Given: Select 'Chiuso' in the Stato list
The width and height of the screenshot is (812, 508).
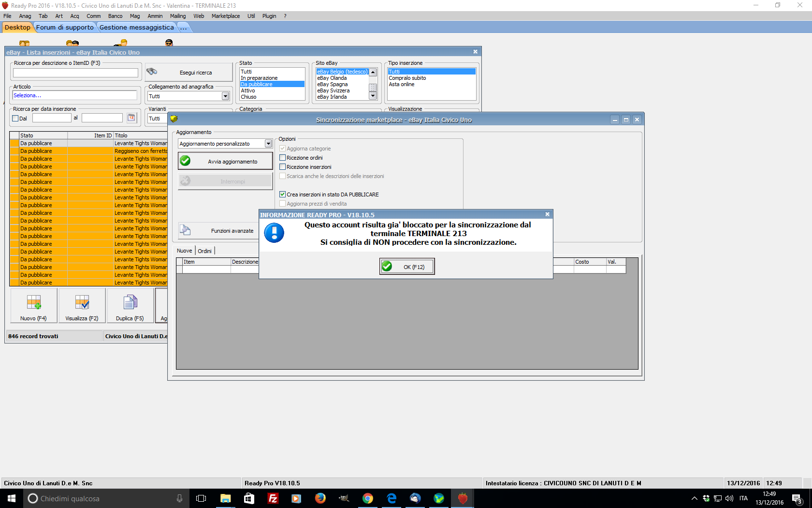Looking at the screenshot, I should 272,97.
